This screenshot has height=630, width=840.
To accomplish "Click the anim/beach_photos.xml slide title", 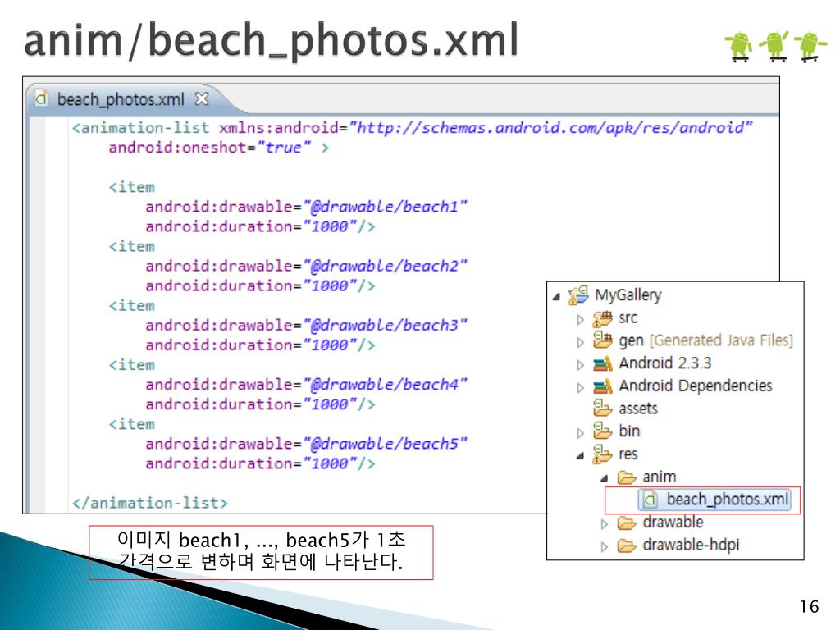I will point(271,40).
